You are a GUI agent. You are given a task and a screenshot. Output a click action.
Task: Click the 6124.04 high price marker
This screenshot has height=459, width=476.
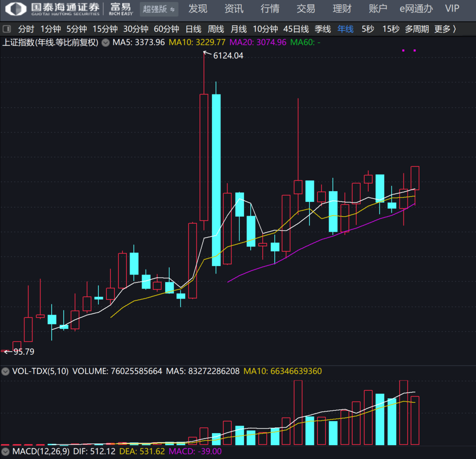pos(228,56)
